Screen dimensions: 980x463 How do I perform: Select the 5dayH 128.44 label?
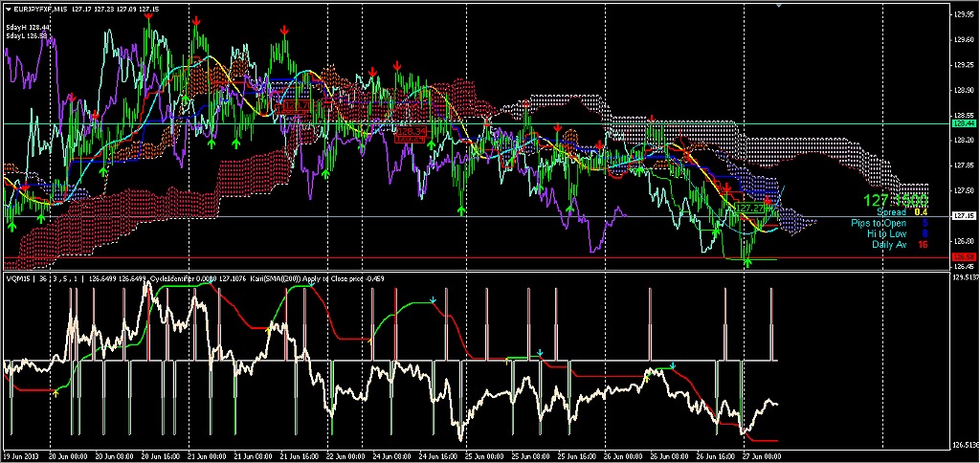(x=27, y=28)
